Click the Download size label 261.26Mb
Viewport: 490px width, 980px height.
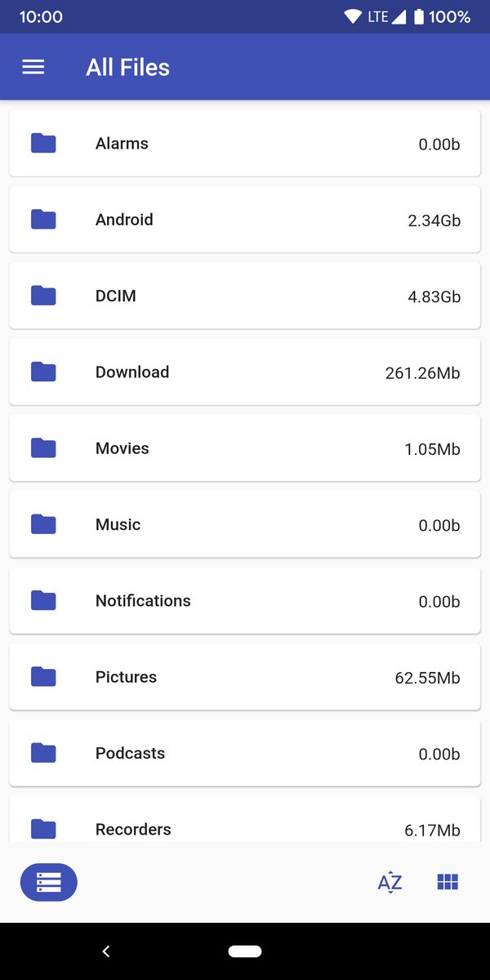(423, 372)
